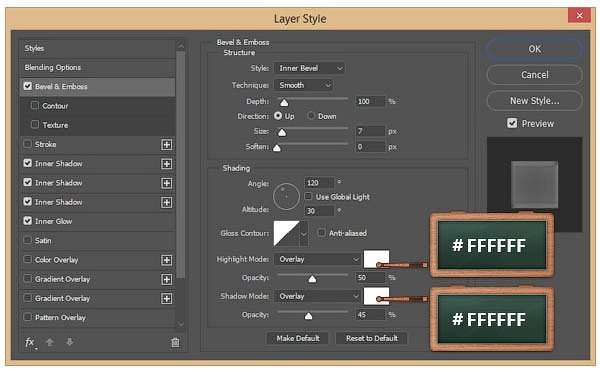Enable the Satin checkbox

tap(28, 240)
